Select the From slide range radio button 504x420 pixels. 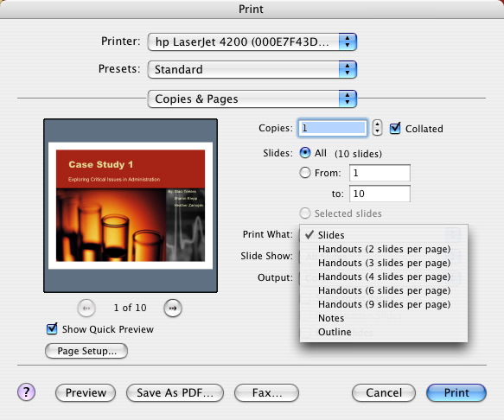coord(304,173)
